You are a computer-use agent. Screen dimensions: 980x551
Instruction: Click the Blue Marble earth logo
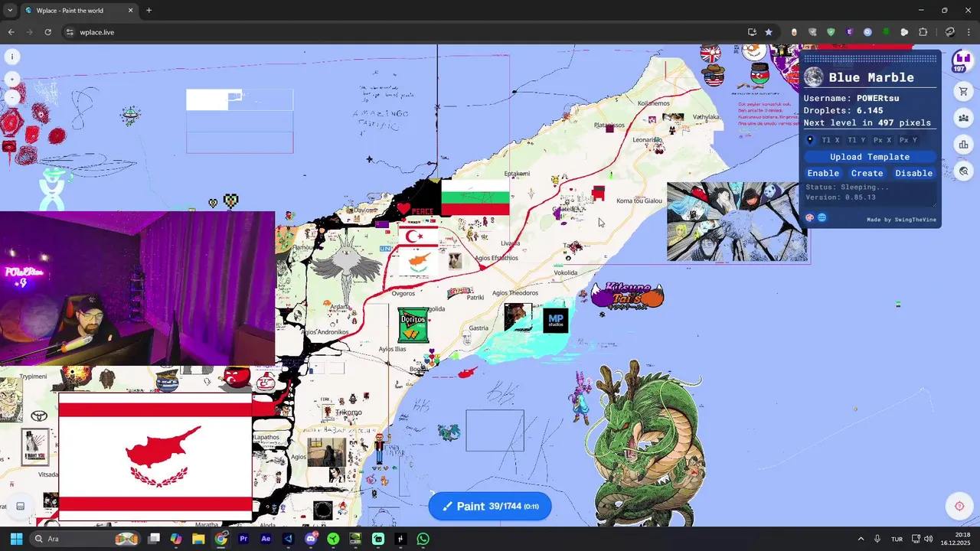814,77
